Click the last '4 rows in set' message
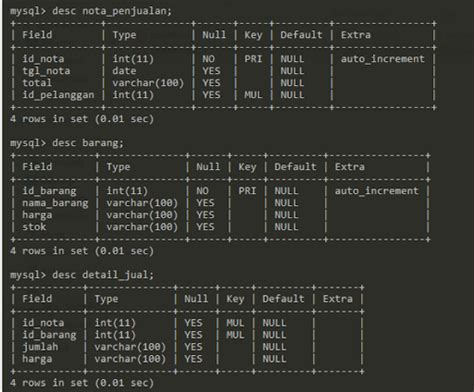 (82, 383)
